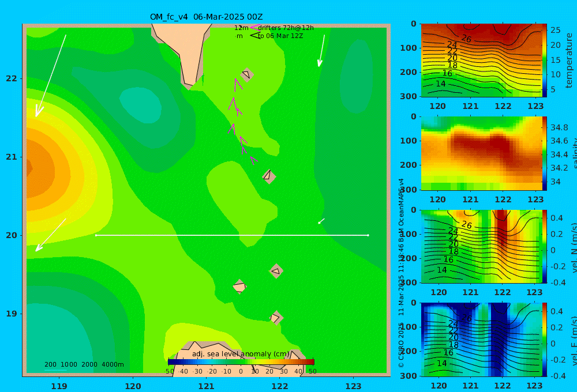The width and height of the screenshot is (577, 392).
Task: Click the '25' temperature colorbar tick
Action: 555,30
